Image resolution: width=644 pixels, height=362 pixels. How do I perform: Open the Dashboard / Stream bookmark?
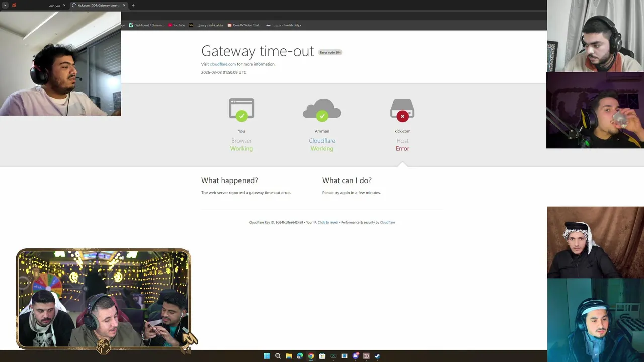[146, 25]
